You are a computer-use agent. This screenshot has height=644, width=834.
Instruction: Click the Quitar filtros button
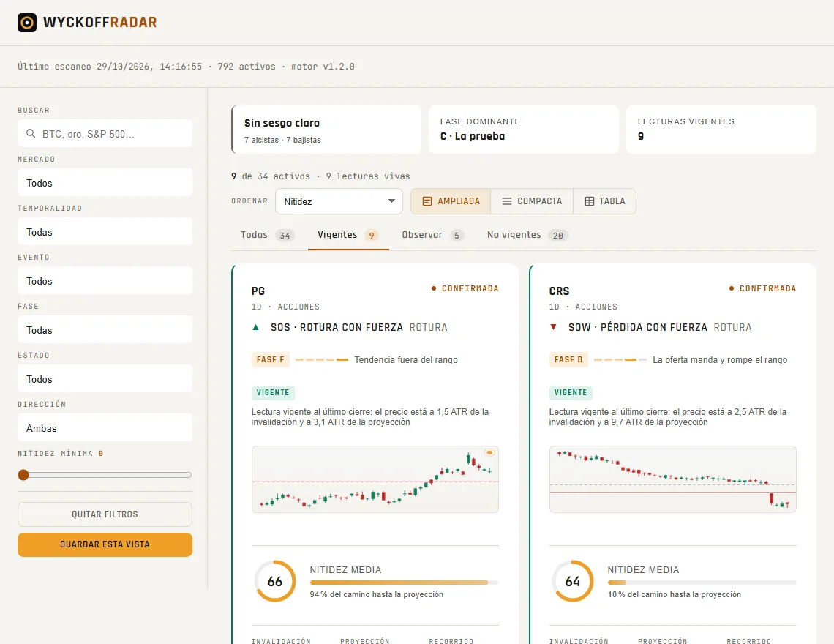105,514
